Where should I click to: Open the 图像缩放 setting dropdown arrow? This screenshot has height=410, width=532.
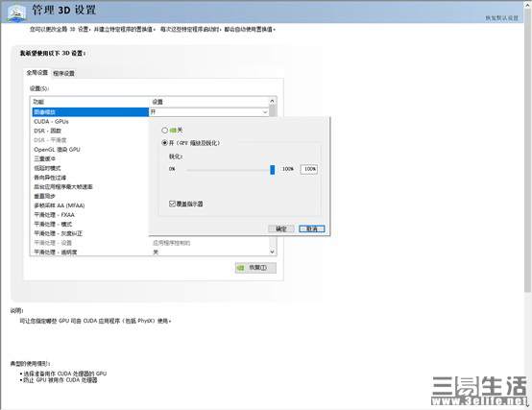click(x=265, y=112)
